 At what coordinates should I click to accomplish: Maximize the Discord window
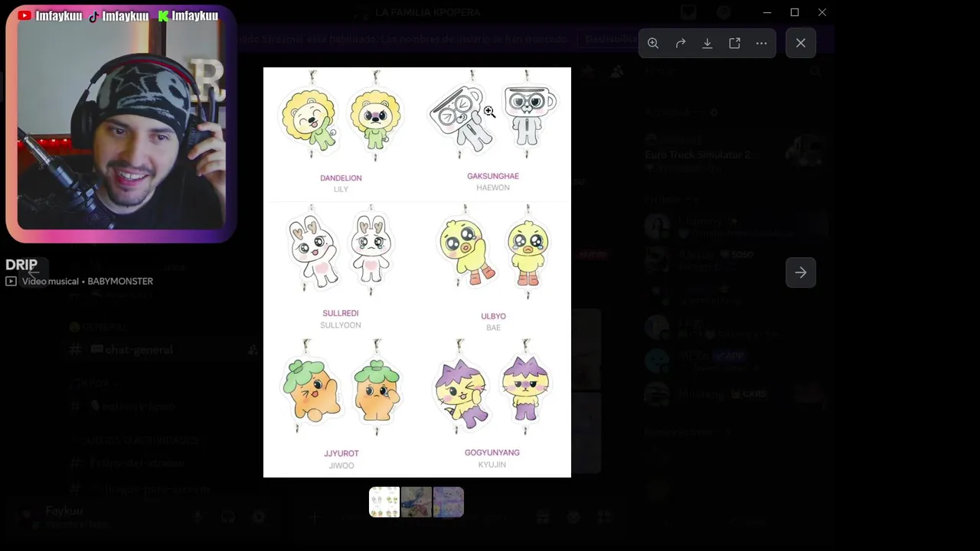[795, 12]
